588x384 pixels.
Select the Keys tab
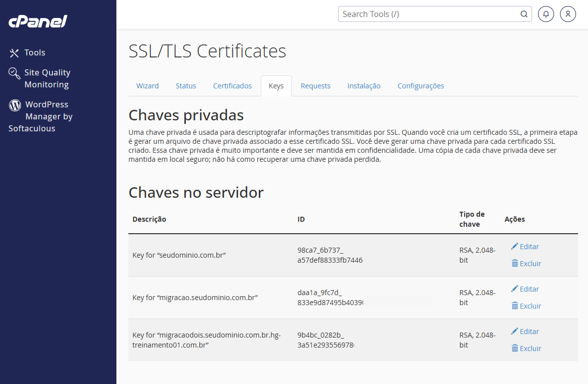[276, 86]
